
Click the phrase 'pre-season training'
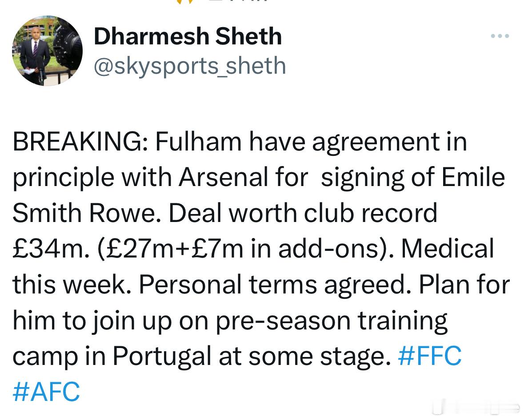331,321
